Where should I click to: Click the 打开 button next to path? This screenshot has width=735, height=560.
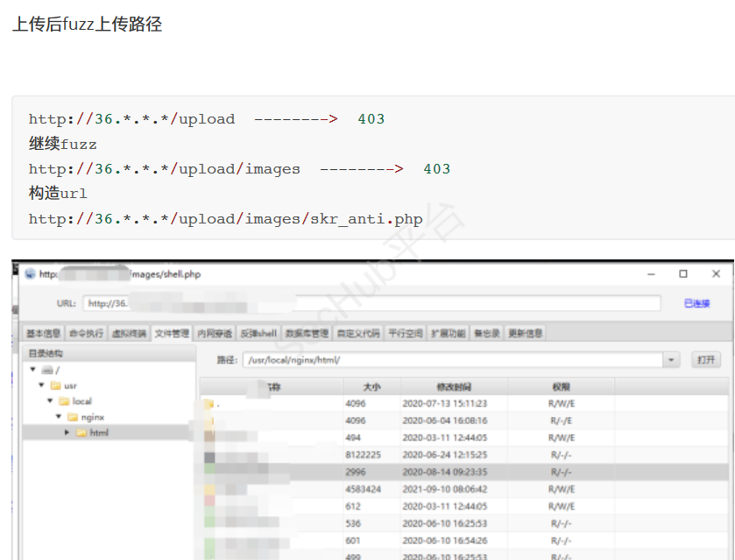point(705,360)
